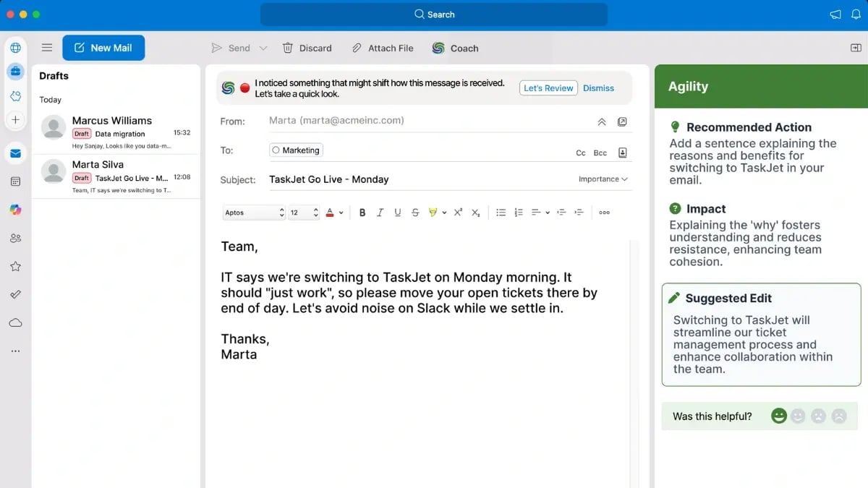Toggle strikethrough formatting
Viewport: 868px width, 488px height.
(415, 213)
